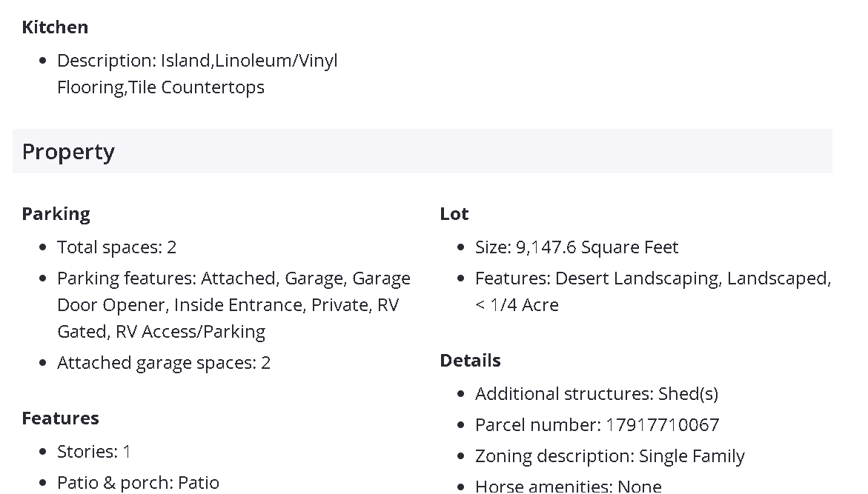Click the 'Flooring,Tile Countertops' text

pyautogui.click(x=161, y=87)
